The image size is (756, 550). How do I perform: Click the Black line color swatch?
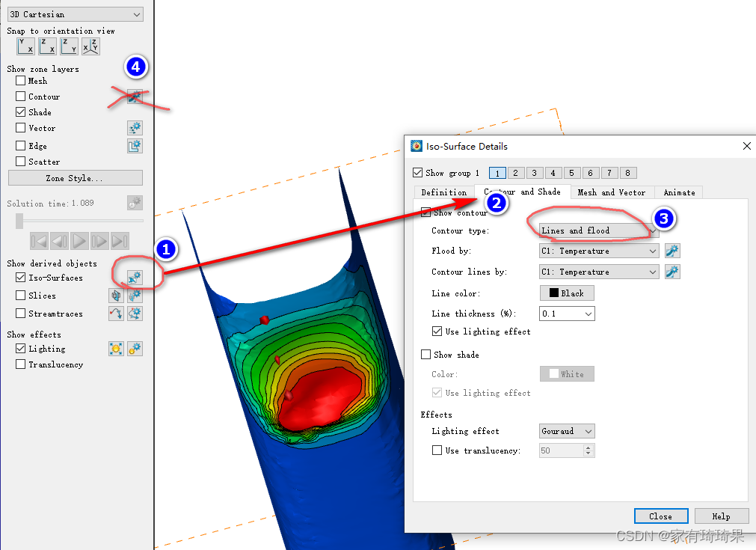tap(566, 293)
